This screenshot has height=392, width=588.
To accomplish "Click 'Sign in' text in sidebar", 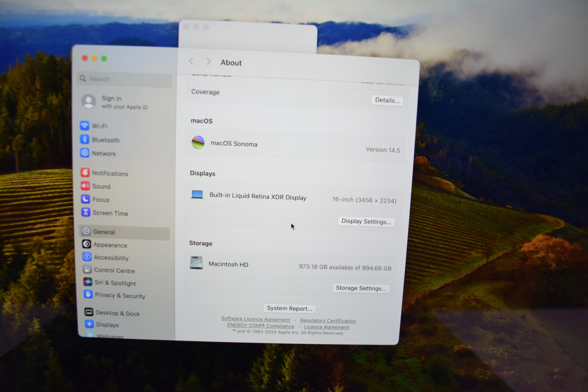I will [111, 99].
